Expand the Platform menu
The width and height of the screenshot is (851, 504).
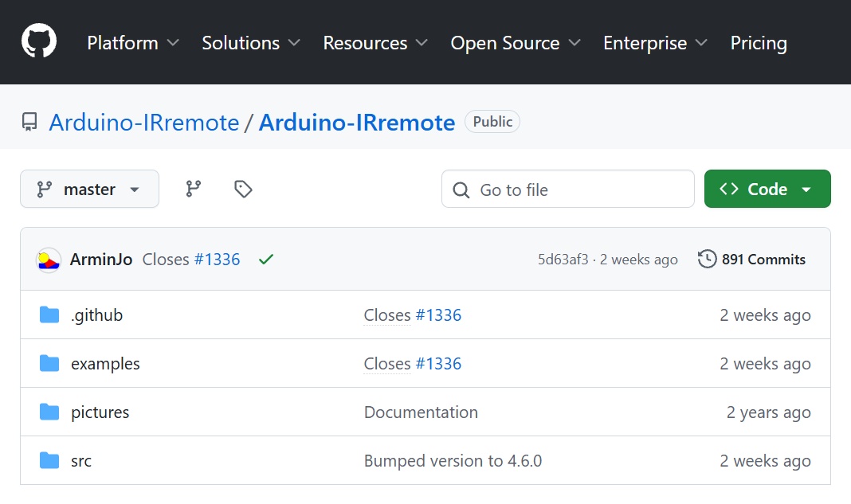coord(132,43)
